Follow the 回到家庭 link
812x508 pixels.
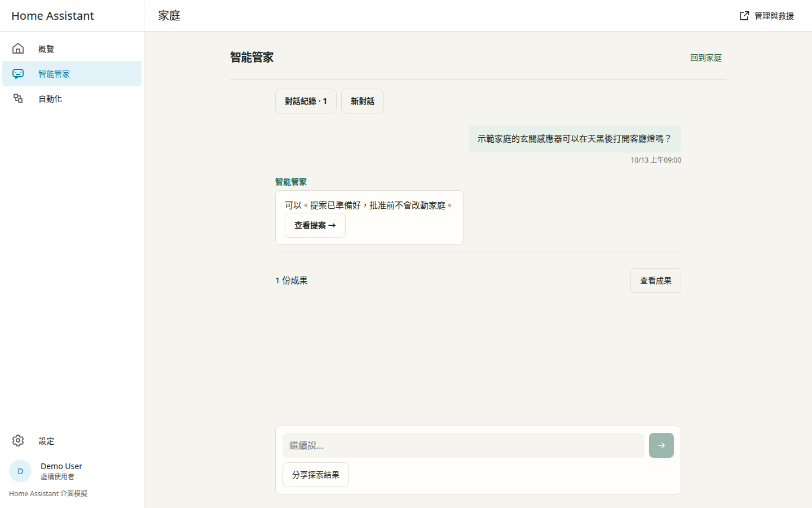706,58
